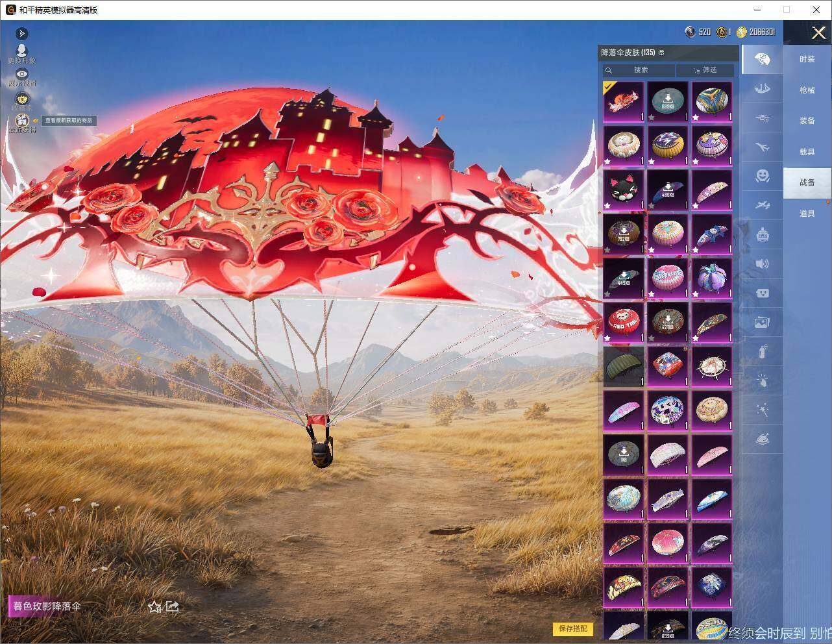
Task: Collapse the left panel with the arrow button
Action: (x=21, y=34)
